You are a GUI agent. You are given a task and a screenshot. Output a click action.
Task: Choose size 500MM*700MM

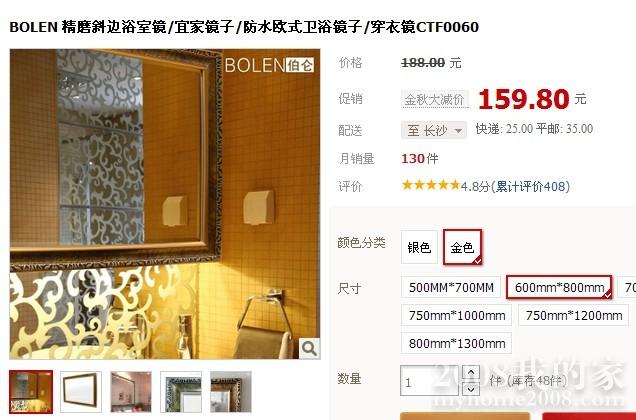[x=451, y=287]
